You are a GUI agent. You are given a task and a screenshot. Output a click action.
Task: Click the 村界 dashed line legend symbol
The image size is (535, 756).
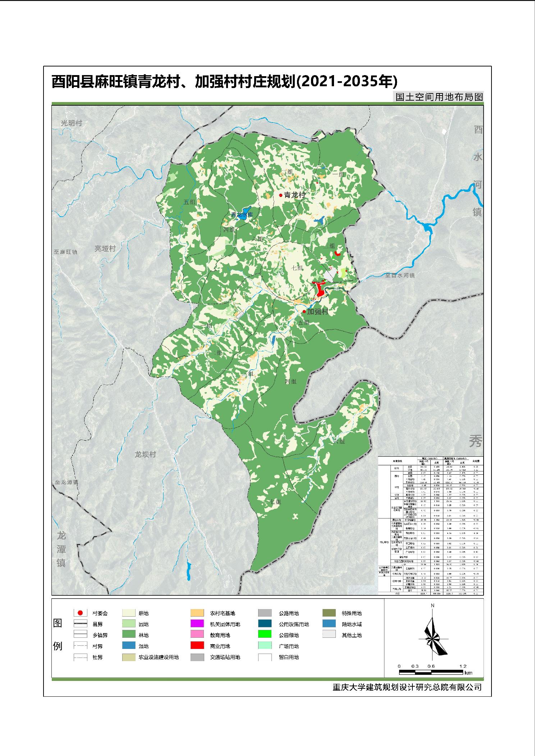pos(81,646)
